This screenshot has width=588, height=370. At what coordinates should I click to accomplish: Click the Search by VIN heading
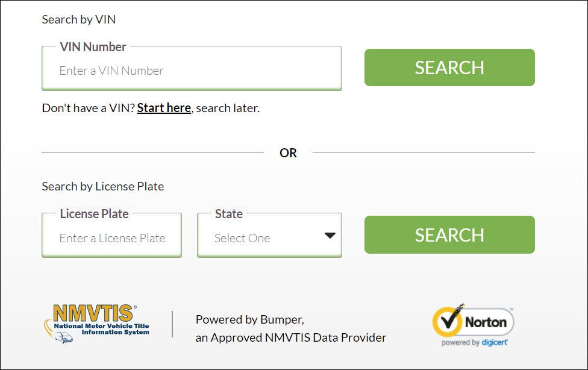pos(79,19)
